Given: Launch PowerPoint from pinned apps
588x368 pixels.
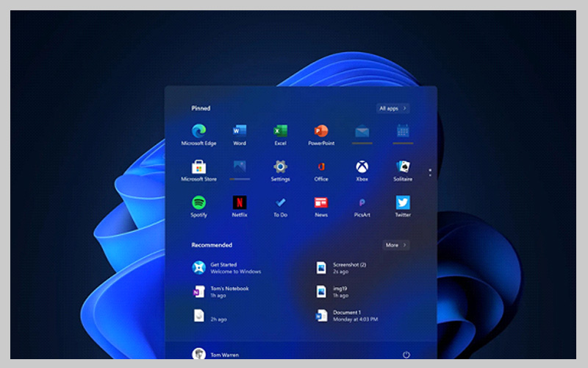Looking at the screenshot, I should coord(321,132).
